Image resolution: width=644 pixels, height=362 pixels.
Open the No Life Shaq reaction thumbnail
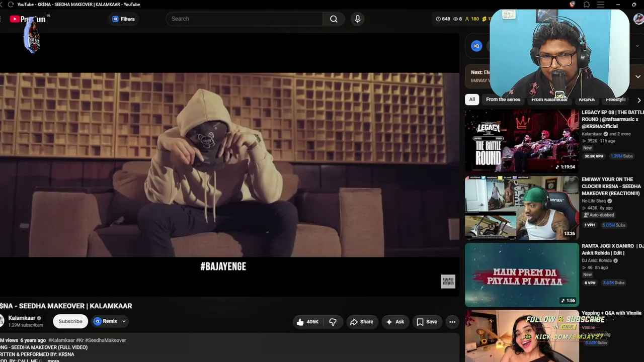pos(522,208)
